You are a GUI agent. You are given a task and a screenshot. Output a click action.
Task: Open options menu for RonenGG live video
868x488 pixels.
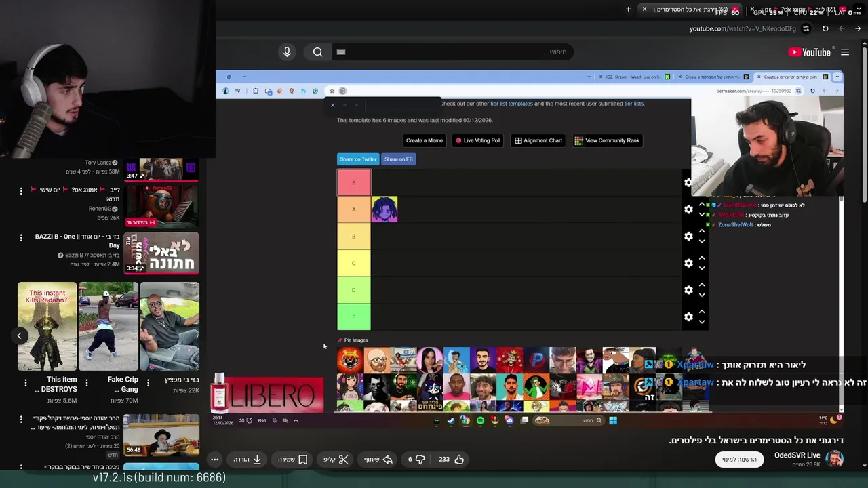[21, 191]
